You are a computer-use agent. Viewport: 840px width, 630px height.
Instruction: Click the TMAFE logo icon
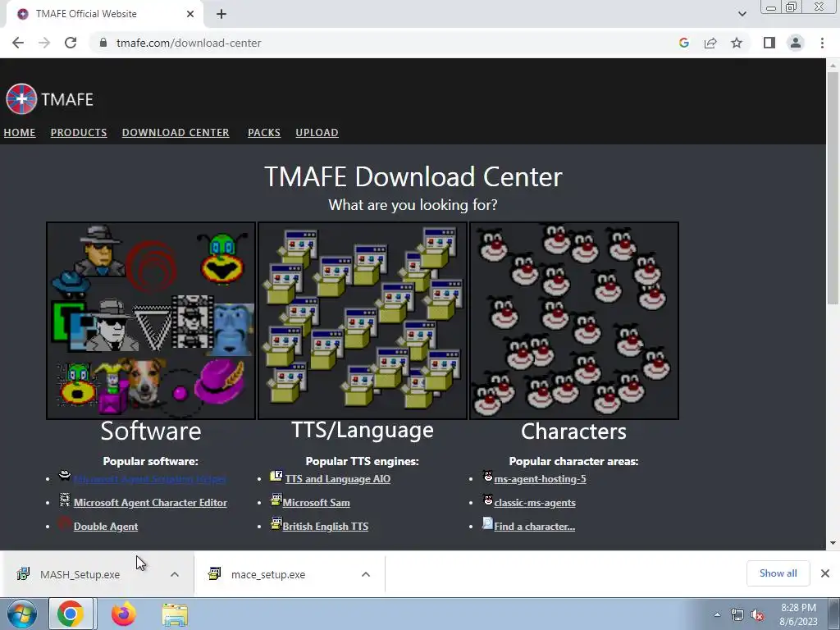pos(21,99)
